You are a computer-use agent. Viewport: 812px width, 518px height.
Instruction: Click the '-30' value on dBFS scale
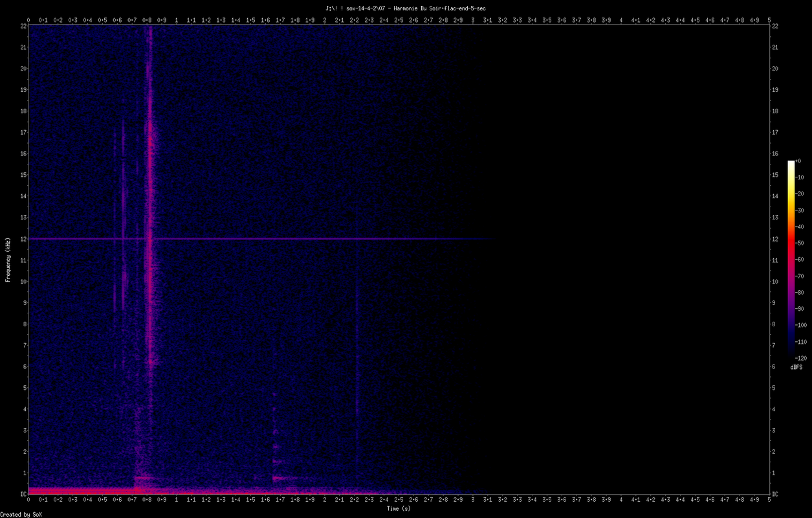click(x=800, y=210)
